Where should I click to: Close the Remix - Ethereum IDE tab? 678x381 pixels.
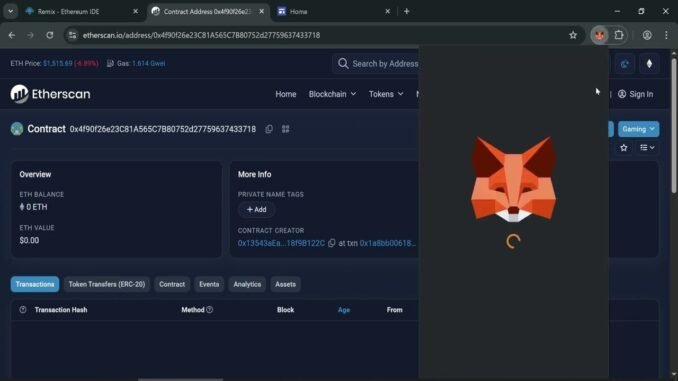coord(135,12)
